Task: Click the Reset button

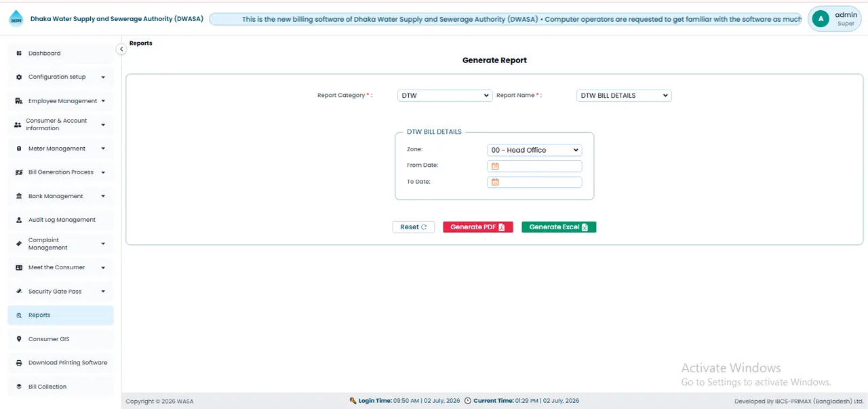Action: pos(414,227)
